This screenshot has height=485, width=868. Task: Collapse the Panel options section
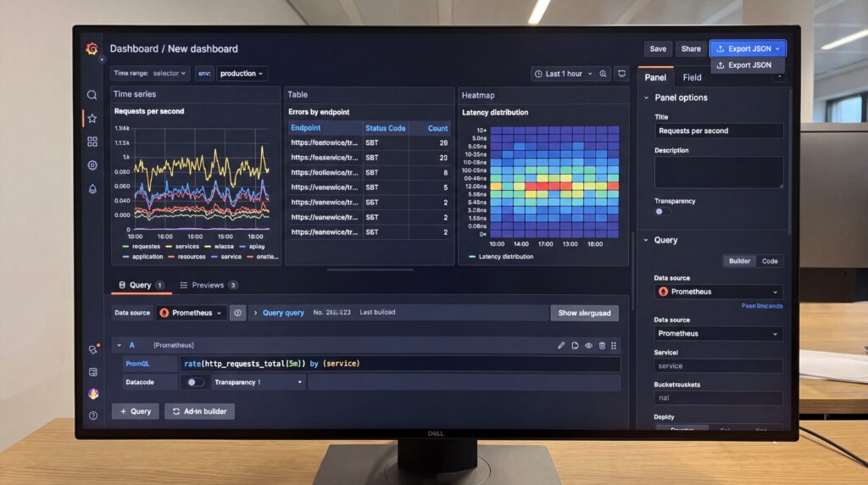[x=646, y=98]
